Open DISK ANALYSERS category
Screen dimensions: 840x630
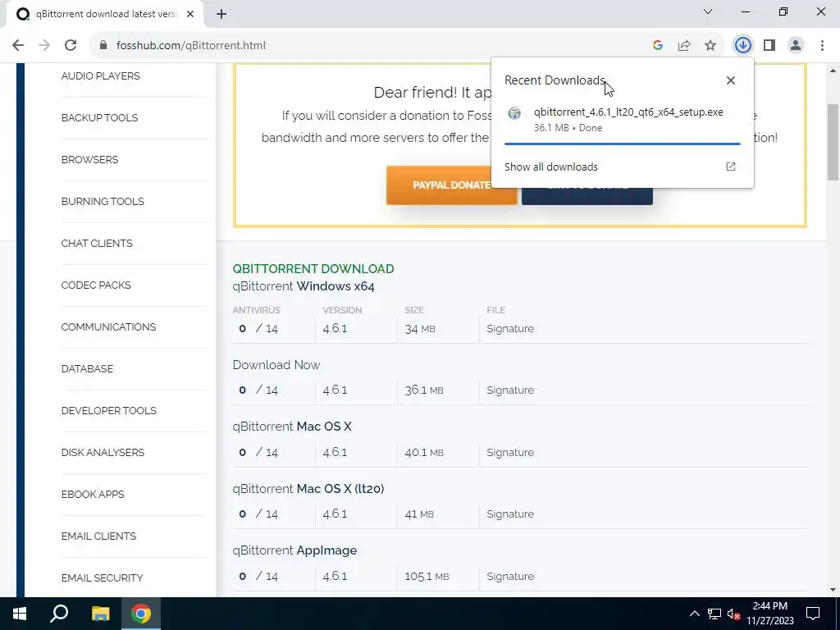pyautogui.click(x=103, y=452)
